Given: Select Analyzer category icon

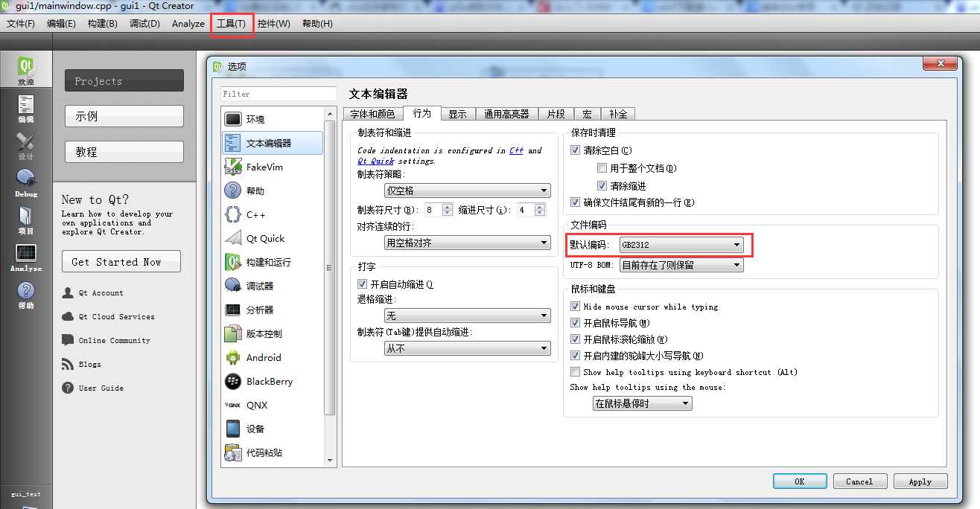Looking at the screenshot, I should click(233, 310).
